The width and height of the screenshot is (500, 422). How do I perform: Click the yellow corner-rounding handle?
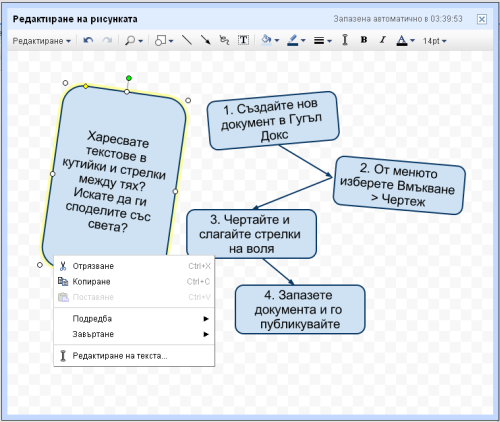[86, 86]
